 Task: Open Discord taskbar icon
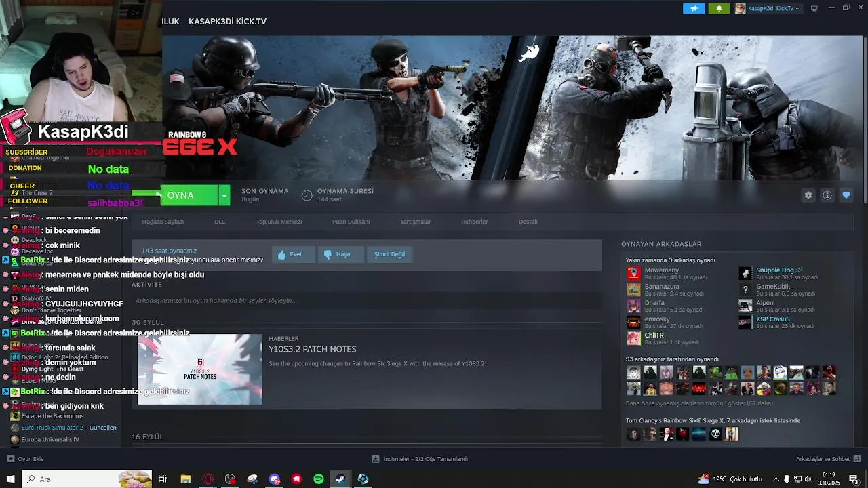click(x=275, y=479)
